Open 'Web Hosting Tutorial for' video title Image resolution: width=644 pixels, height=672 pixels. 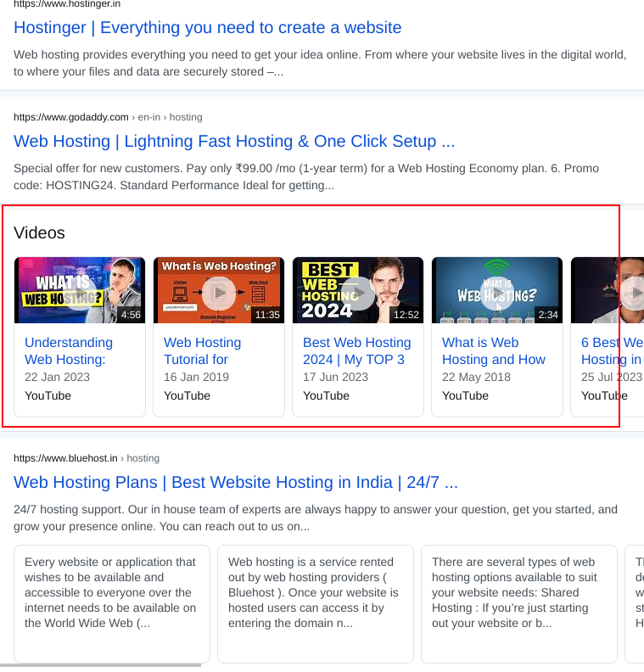[202, 351]
